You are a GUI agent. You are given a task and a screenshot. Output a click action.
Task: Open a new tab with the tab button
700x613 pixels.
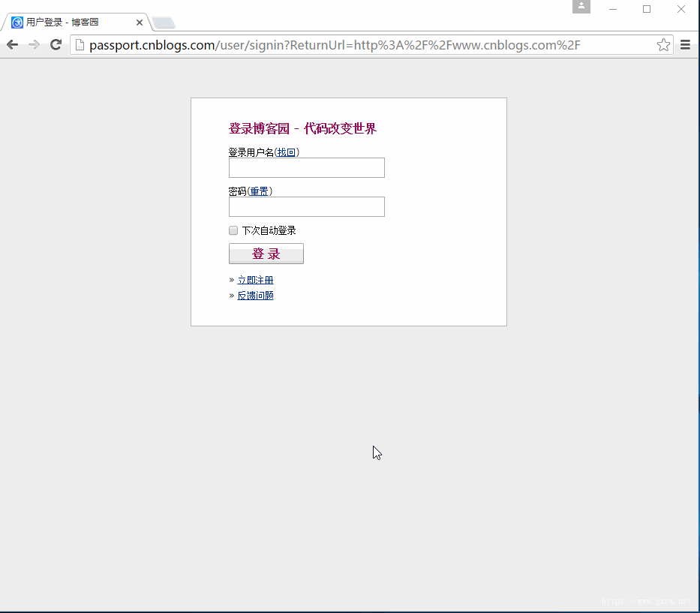click(x=164, y=23)
